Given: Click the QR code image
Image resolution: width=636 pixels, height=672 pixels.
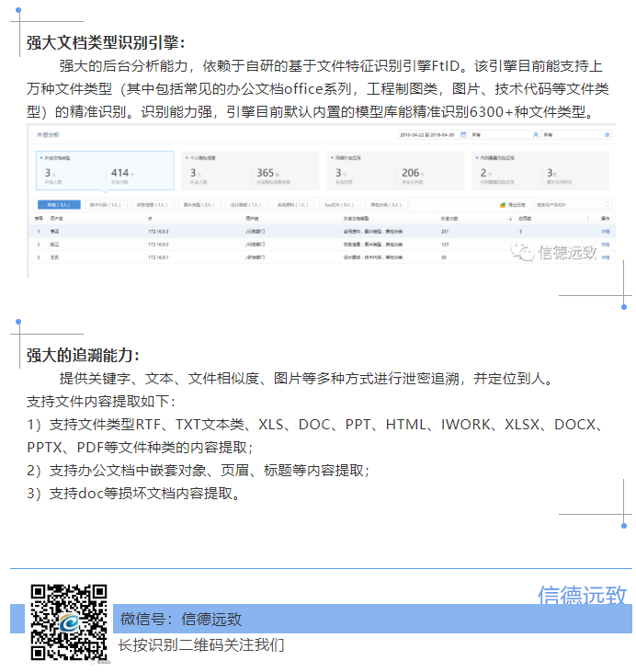Looking at the screenshot, I should coord(69,621).
